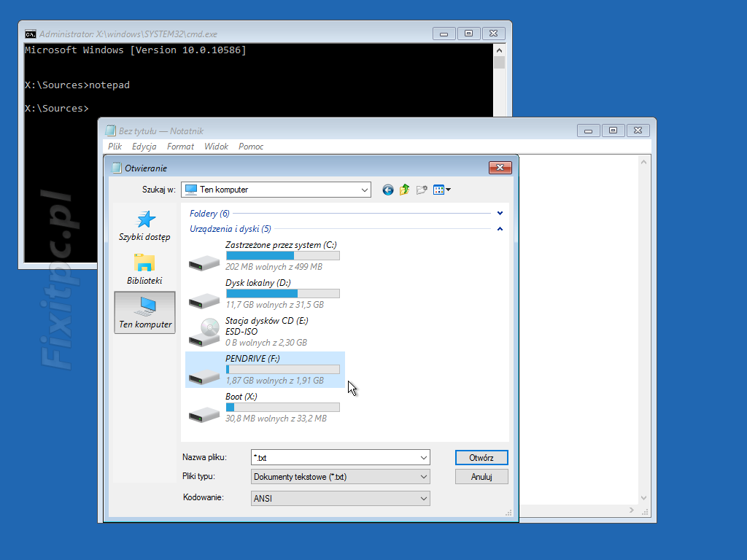Image resolution: width=747 pixels, height=560 pixels.
Task: Click the "ESD-ISO" label
Action: (241, 332)
